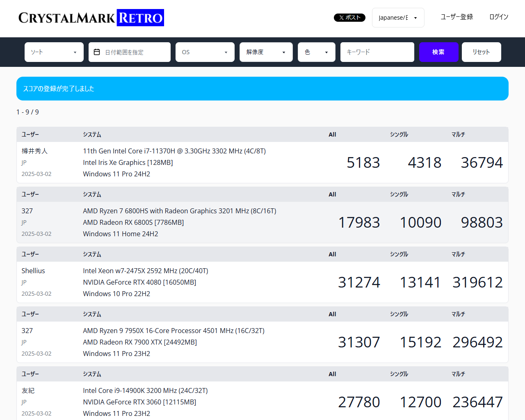Open the 解像度 resolution dropdown
Viewport: 525px width, 420px height.
[x=266, y=52]
